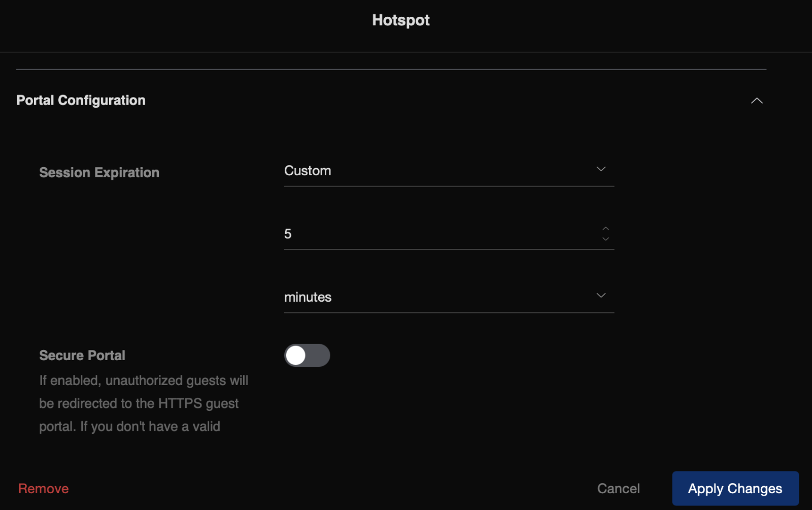The height and width of the screenshot is (510, 812).
Task: Click the white knob of Secure Portal switch
Action: pos(295,356)
